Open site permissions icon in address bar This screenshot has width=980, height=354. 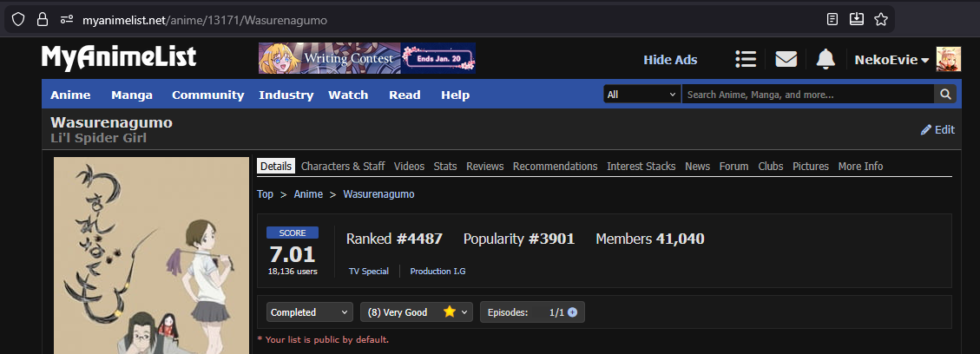(x=67, y=19)
